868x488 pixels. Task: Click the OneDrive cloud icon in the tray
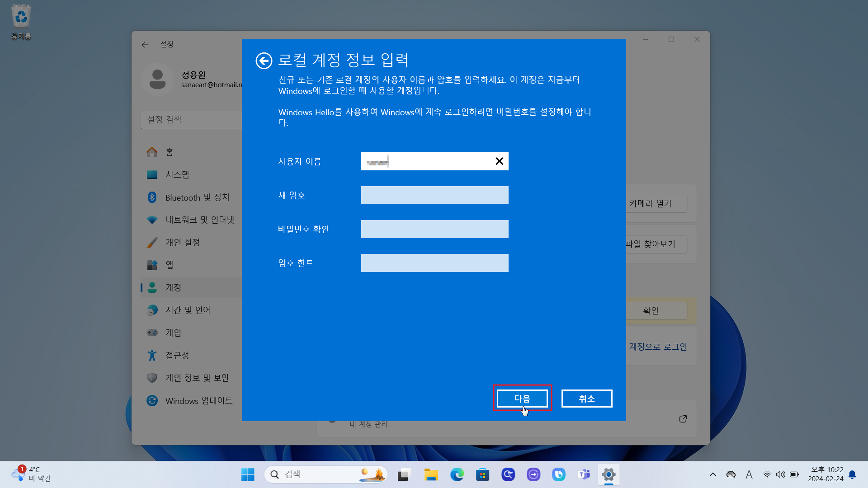tap(731, 474)
